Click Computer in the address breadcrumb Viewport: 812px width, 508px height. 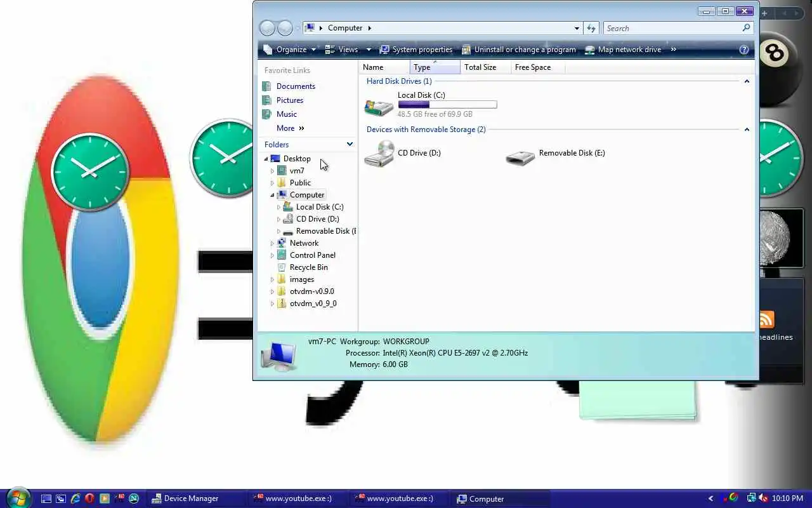(x=345, y=28)
